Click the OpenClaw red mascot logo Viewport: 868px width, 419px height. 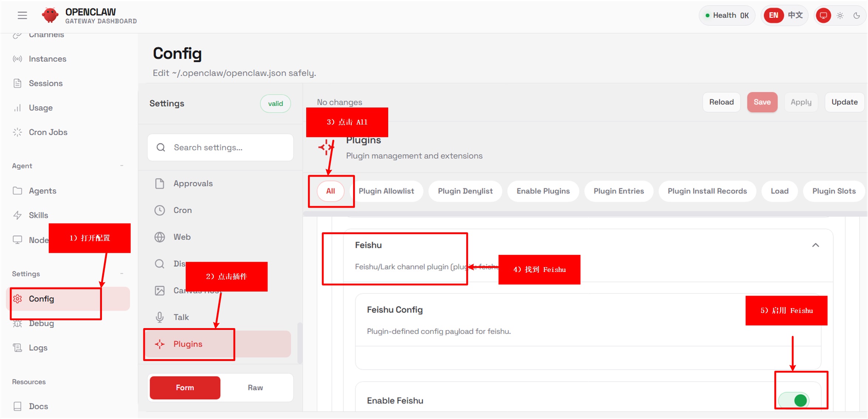point(50,15)
